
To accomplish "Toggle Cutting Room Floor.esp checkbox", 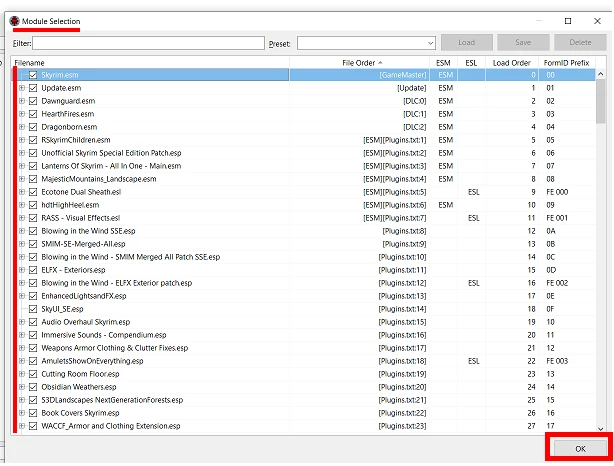I will point(33,374).
